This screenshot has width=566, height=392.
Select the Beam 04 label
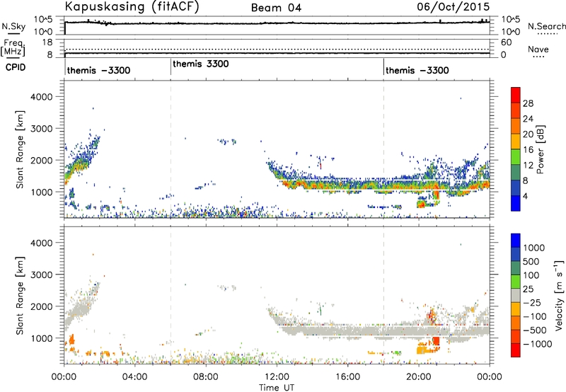pyautogui.click(x=276, y=8)
